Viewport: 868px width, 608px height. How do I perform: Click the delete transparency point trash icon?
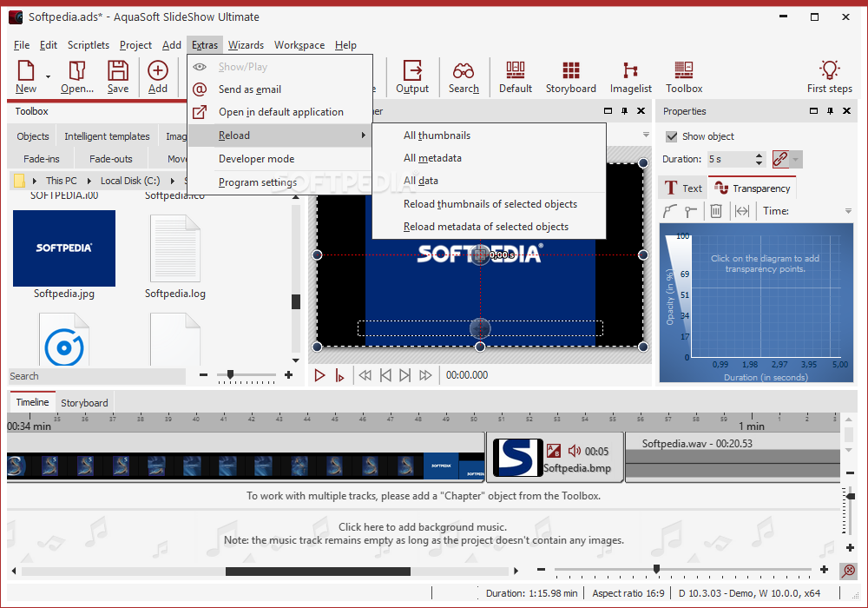[716, 211]
